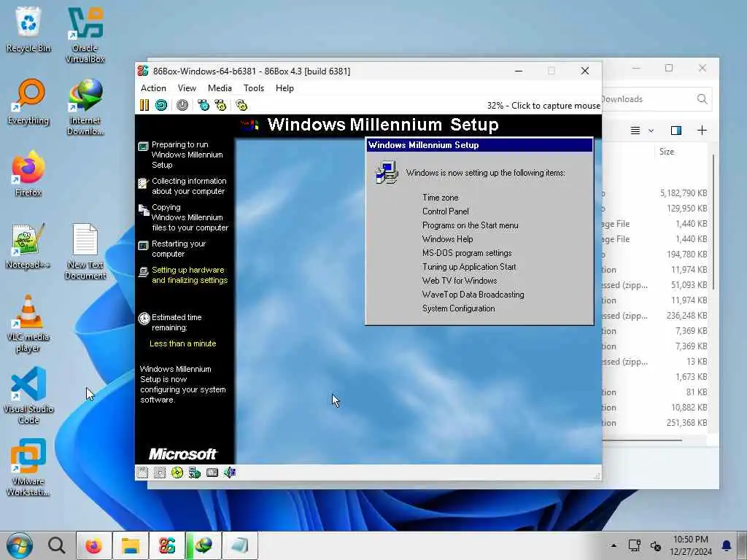Open the Tools menu in 86Box
Screen dimensions: 747x560
[x=253, y=88]
